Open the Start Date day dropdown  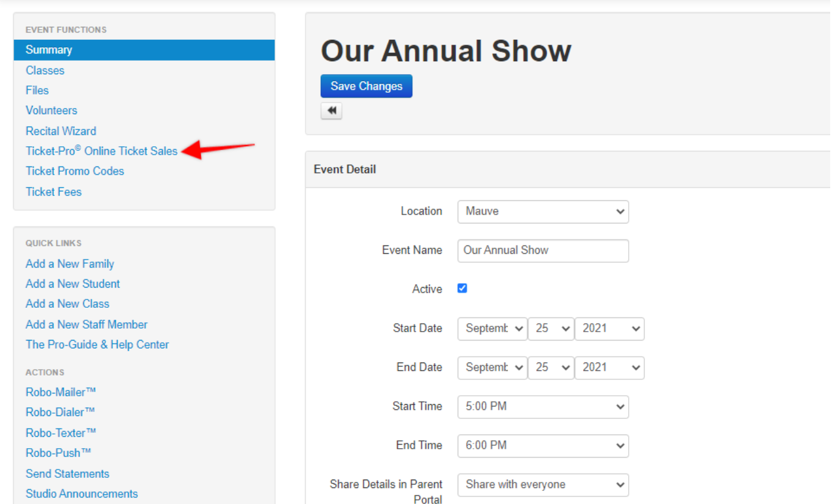pyautogui.click(x=551, y=329)
